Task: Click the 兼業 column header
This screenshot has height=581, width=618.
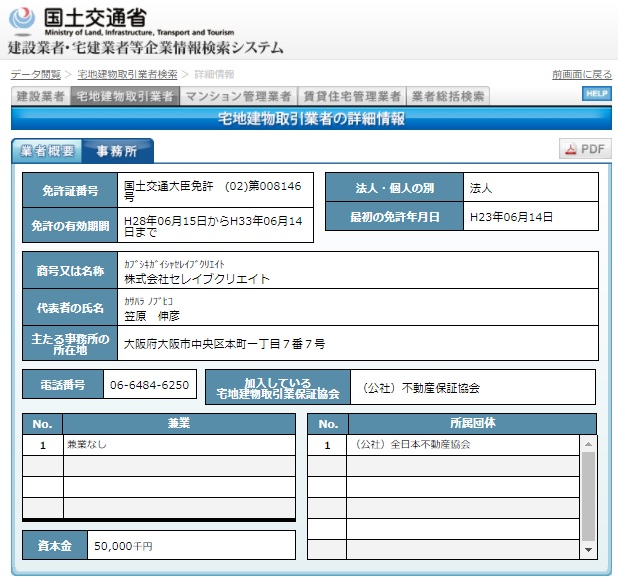Action: point(179,424)
